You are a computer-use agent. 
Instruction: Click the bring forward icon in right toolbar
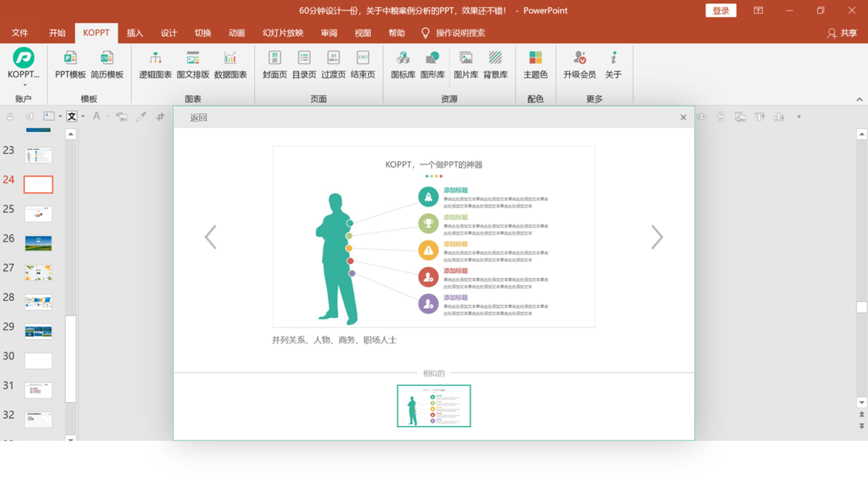point(759,117)
